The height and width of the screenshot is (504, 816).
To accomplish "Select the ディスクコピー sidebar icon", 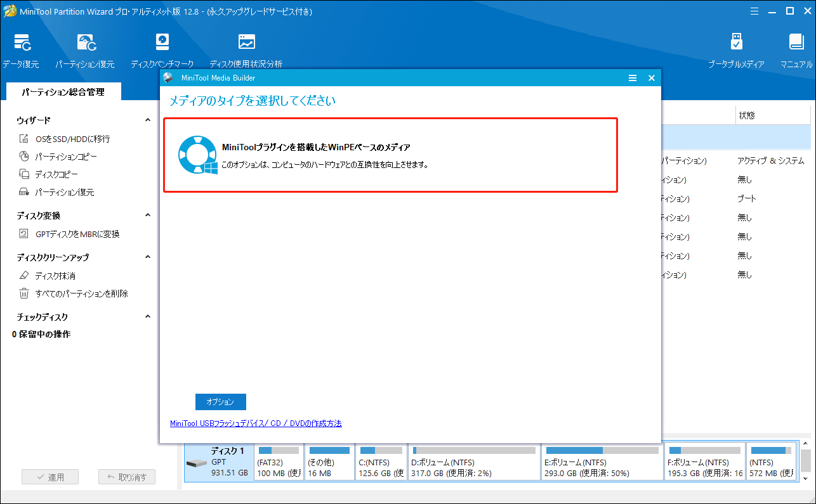I will point(24,174).
